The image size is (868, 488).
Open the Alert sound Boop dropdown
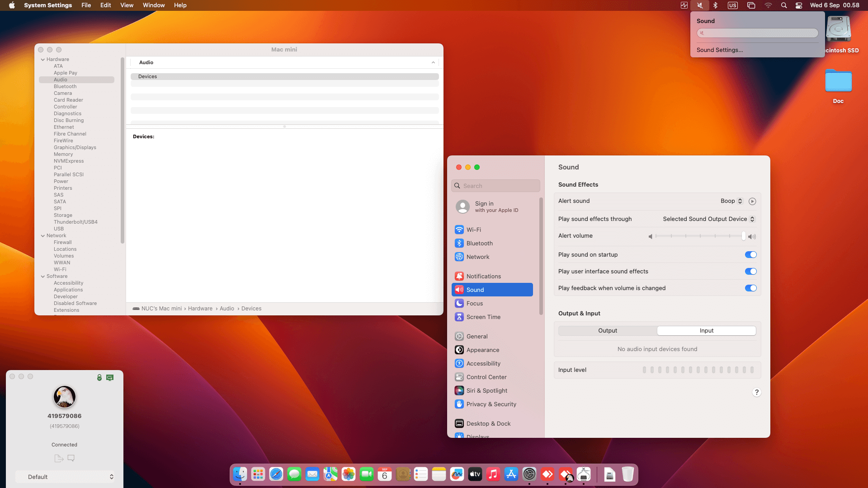[731, 201]
